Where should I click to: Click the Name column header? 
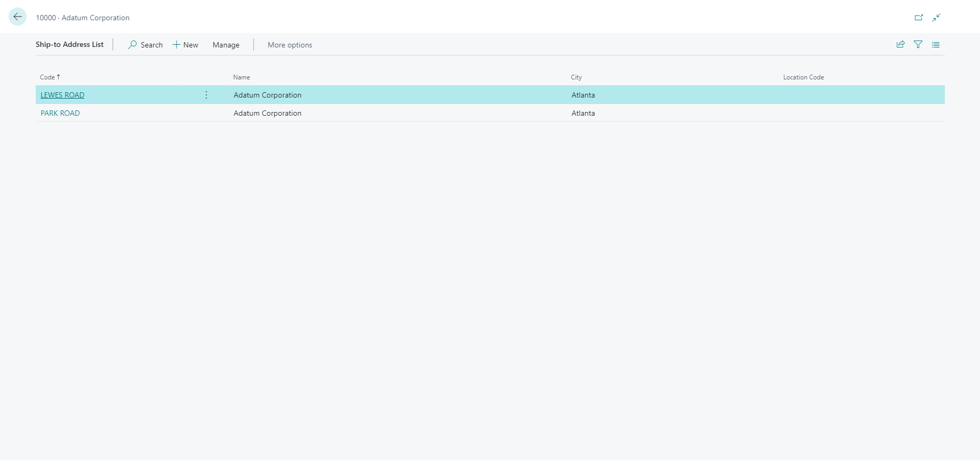click(x=242, y=77)
